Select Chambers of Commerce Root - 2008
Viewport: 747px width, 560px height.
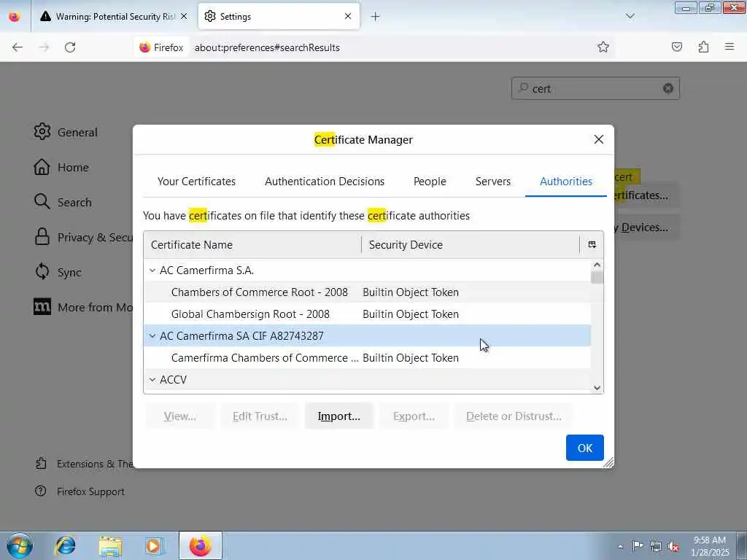[x=368, y=292]
